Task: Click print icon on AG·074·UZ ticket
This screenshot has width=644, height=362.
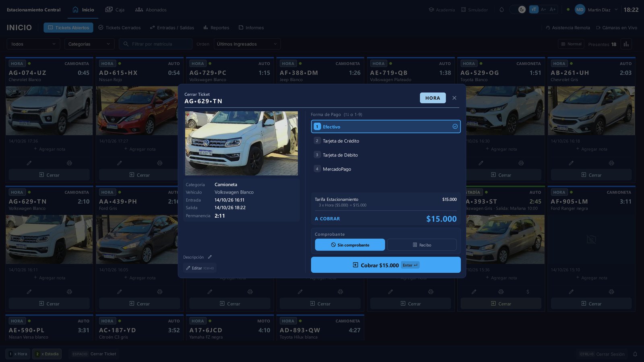Action: (69, 163)
